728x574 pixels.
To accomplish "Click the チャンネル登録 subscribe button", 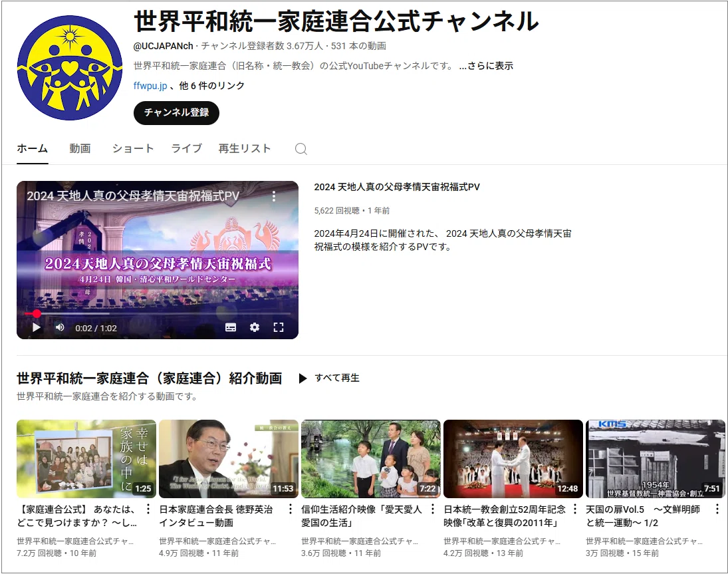I will (x=176, y=113).
